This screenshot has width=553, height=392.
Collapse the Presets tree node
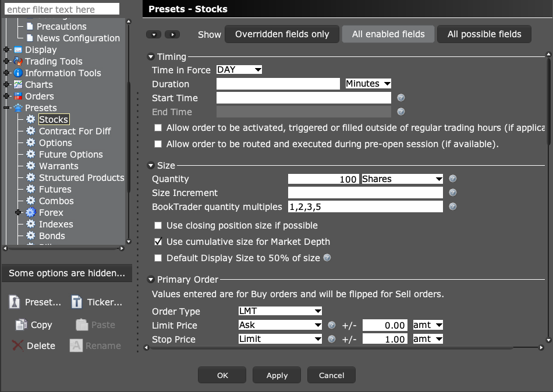point(7,108)
